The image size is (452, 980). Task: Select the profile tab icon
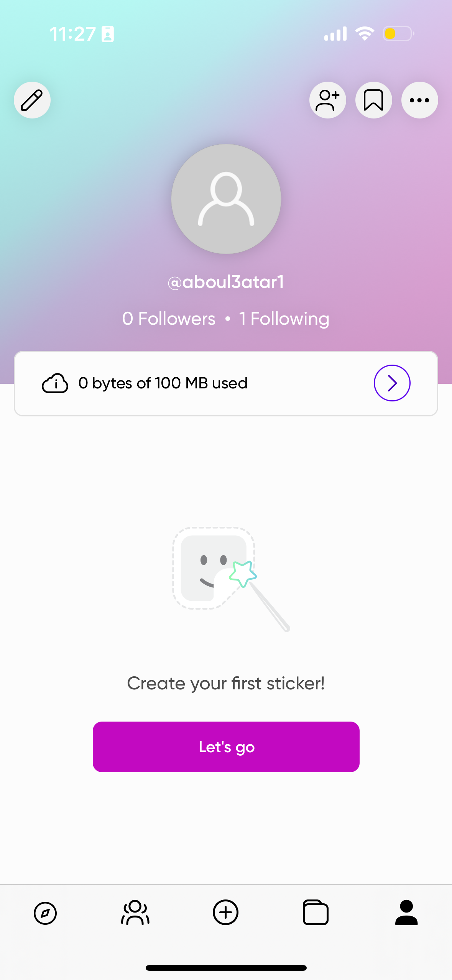(406, 913)
